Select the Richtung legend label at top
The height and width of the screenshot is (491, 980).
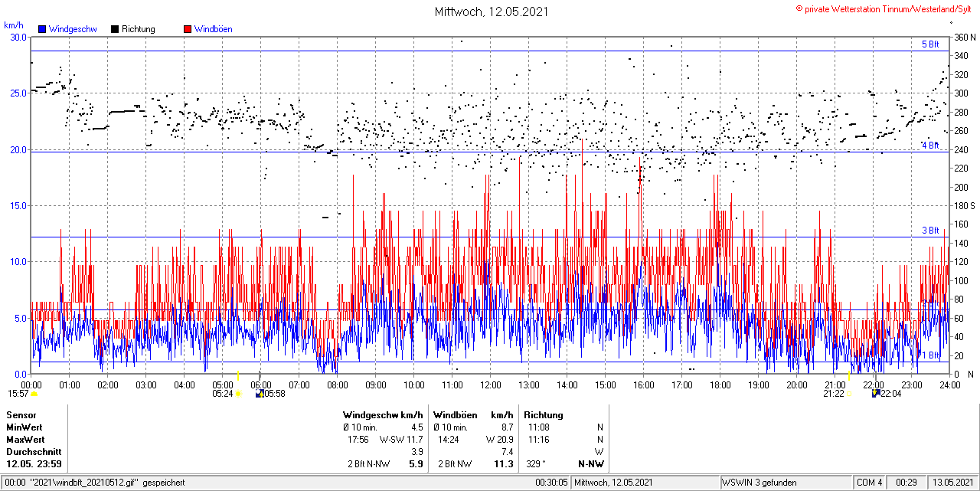[x=139, y=29]
